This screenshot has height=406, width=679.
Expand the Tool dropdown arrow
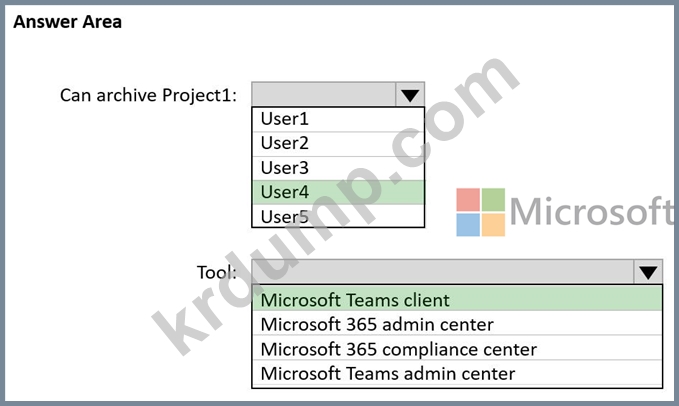pyautogui.click(x=647, y=272)
